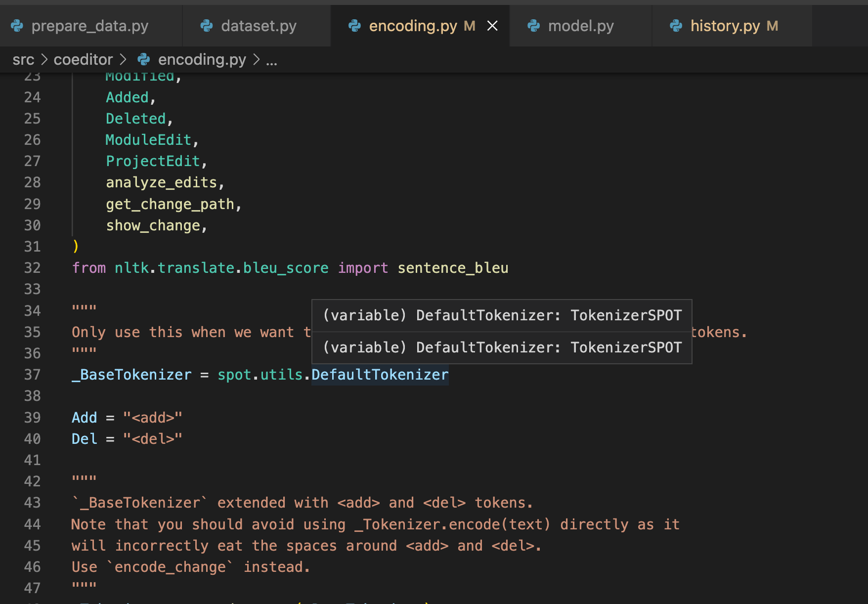Open the 'coeditor' breadcrumb folder
Viewport: 868px width, 604px height.
point(83,60)
